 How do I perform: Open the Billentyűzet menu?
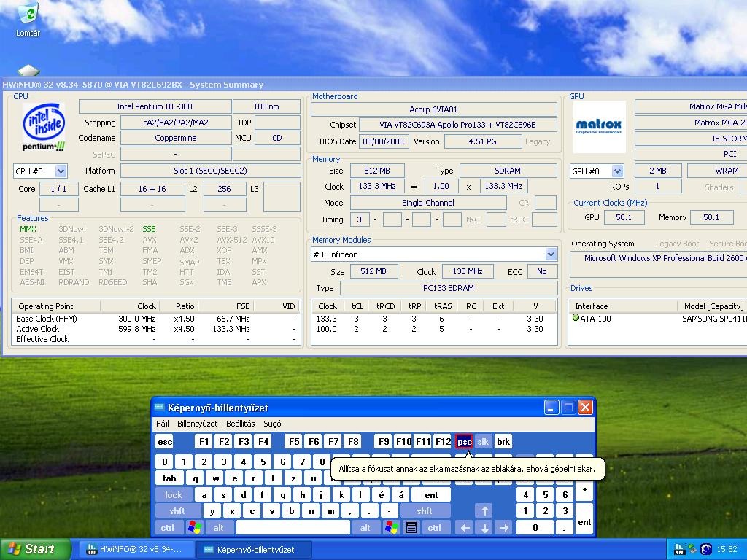pyautogui.click(x=197, y=424)
